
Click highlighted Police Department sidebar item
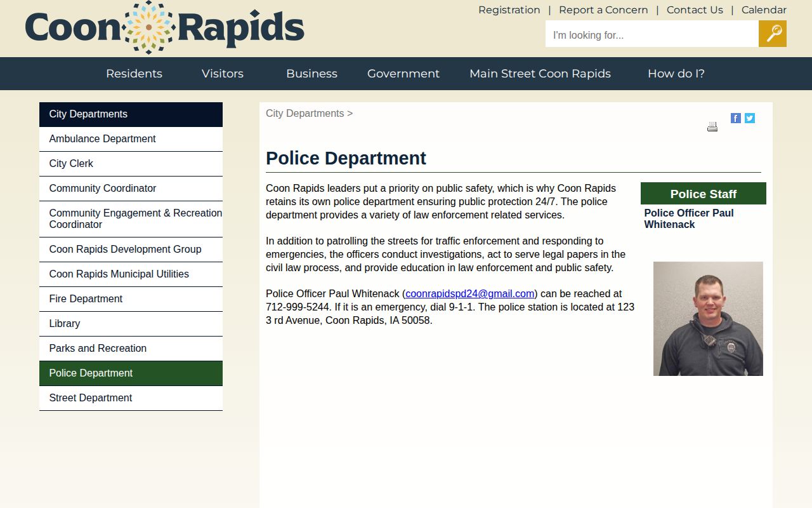pos(131,373)
